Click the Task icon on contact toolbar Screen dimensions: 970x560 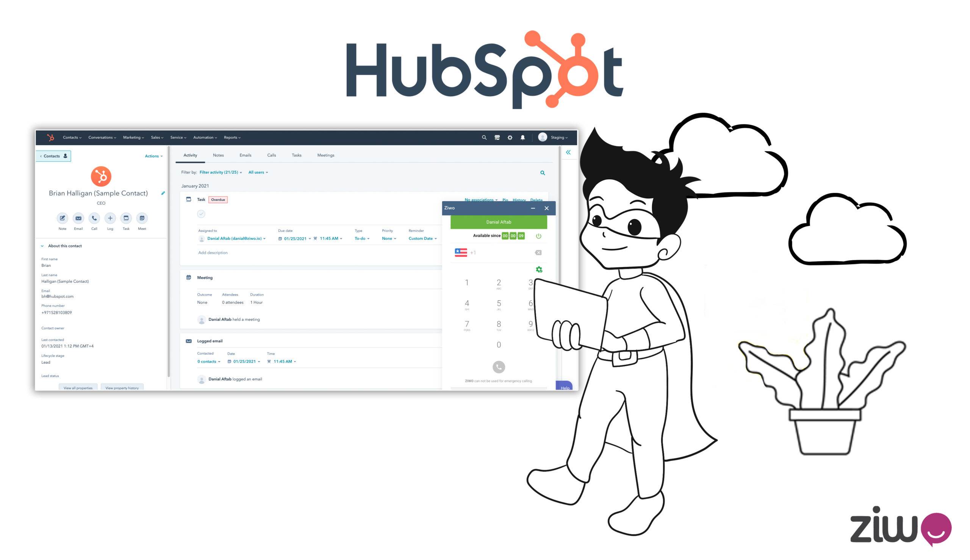point(126,218)
